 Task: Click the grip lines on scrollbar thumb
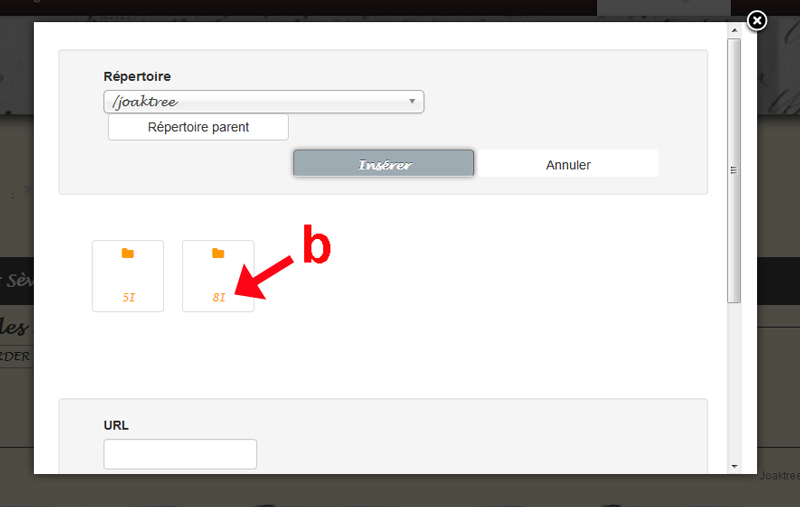point(734,170)
